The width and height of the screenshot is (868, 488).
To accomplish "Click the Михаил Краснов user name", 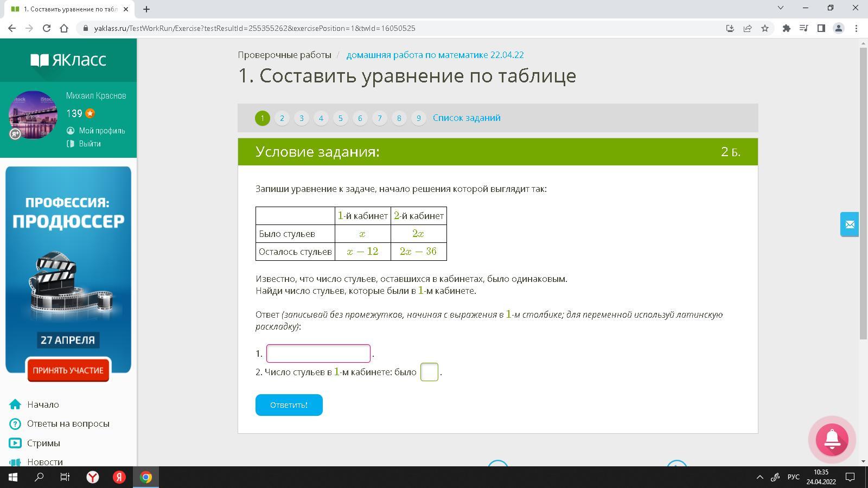I will tap(96, 95).
